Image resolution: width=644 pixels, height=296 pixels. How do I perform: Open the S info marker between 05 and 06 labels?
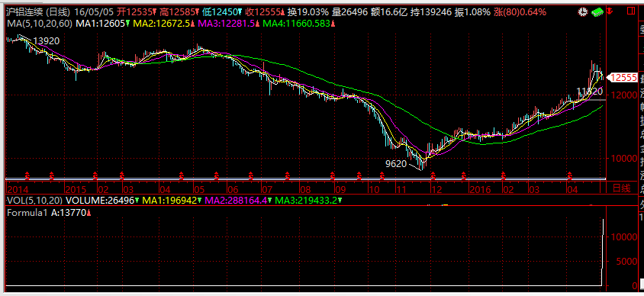217,176
